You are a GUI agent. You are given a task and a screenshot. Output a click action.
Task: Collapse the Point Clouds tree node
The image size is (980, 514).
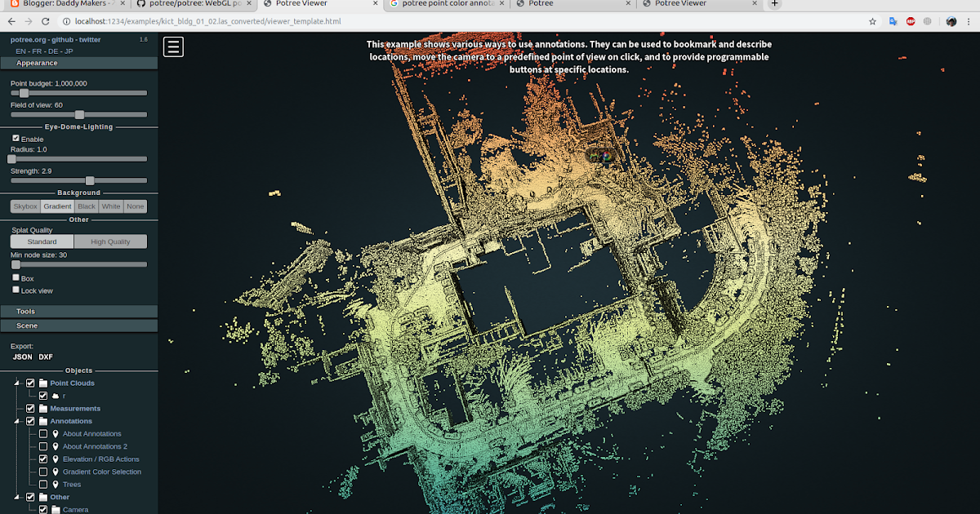(x=17, y=383)
